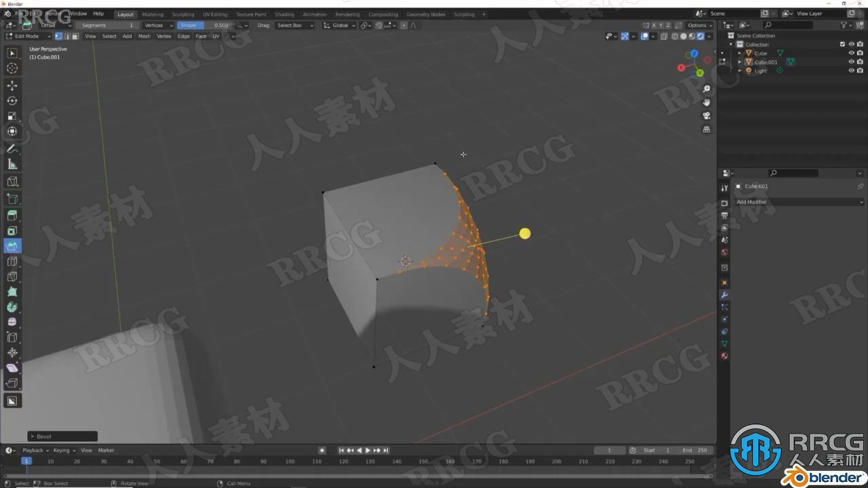
Task: Open the Help menu
Action: click(x=98, y=14)
